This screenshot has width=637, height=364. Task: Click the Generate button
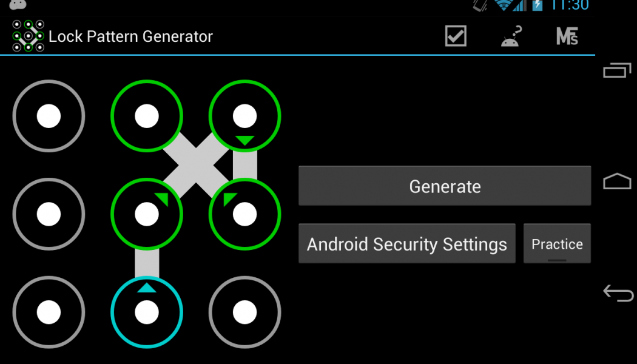point(445,186)
